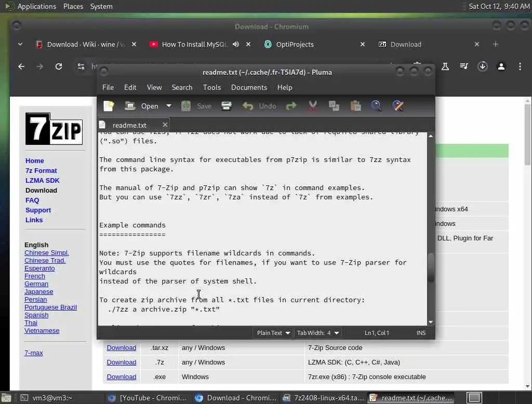The width and height of the screenshot is (532, 404).
Task: Open the FAQ link on 7-Zip site
Action: pos(32,200)
